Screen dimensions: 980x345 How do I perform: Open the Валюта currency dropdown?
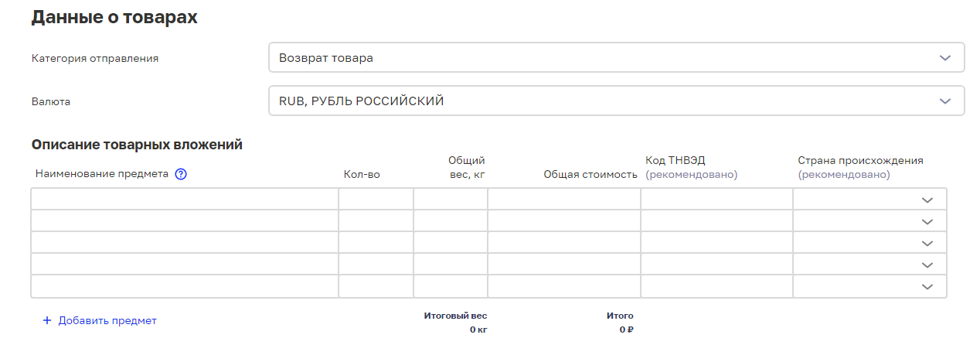(617, 101)
